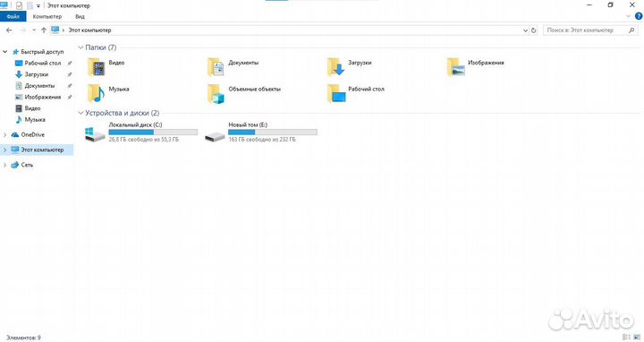Unpin Загрузки using its pin icon

point(70,74)
